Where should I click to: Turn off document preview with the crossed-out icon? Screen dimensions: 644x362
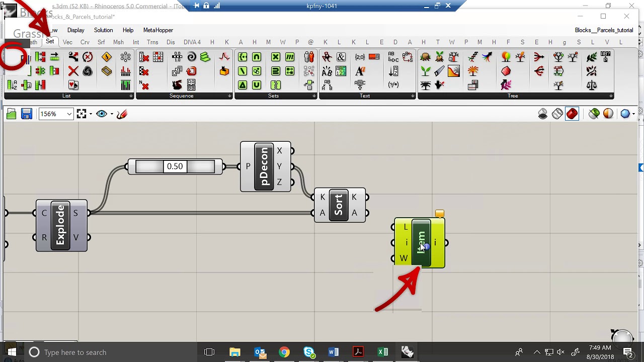click(x=543, y=114)
